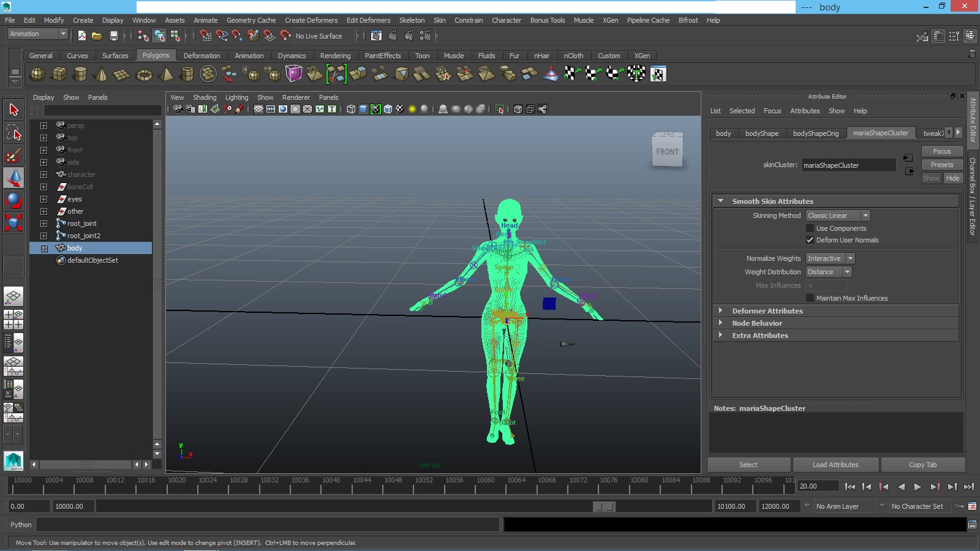Switch to the Animation shelf tab
The width and height of the screenshot is (980, 551).
coord(249,56)
